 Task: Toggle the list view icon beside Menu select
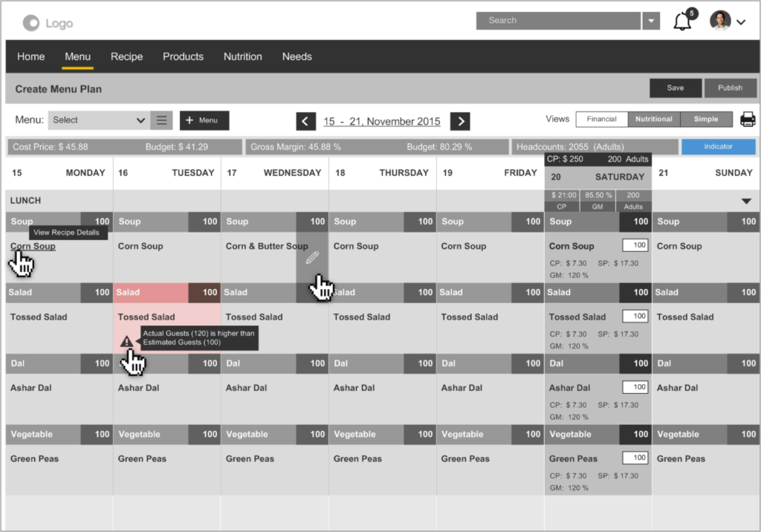161,120
